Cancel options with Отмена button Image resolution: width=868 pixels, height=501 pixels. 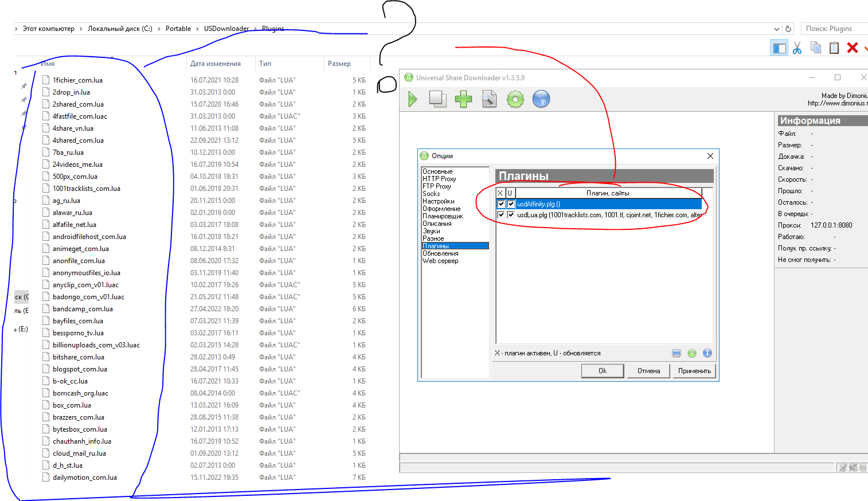tap(648, 371)
